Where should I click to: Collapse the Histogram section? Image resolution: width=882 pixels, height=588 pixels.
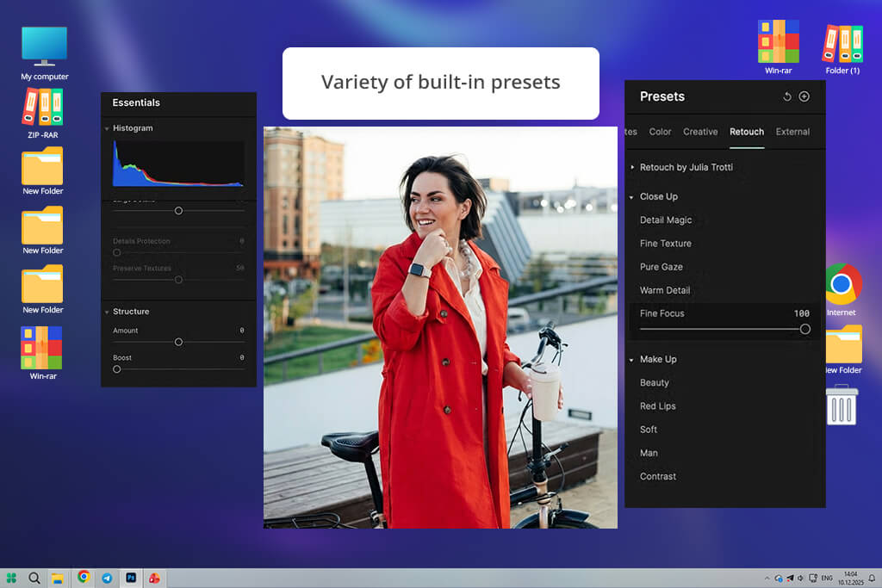(107, 129)
